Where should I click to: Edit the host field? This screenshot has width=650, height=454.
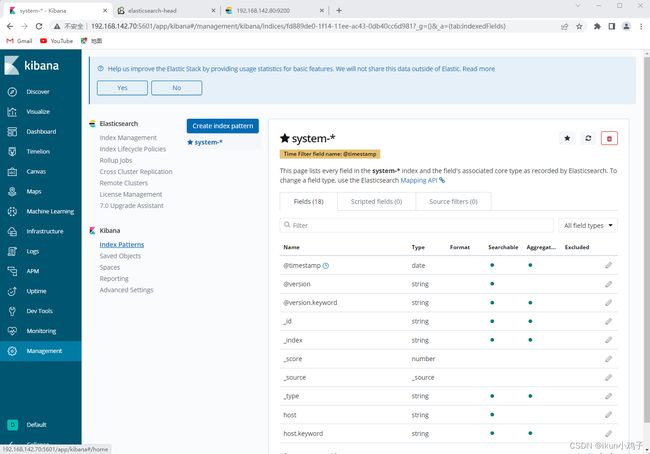click(x=608, y=415)
